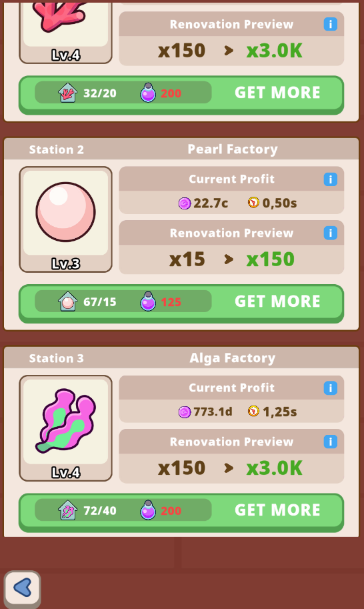Click GET MORE for Pearl Factory
Image resolution: width=364 pixels, height=609 pixels.
coord(277,301)
